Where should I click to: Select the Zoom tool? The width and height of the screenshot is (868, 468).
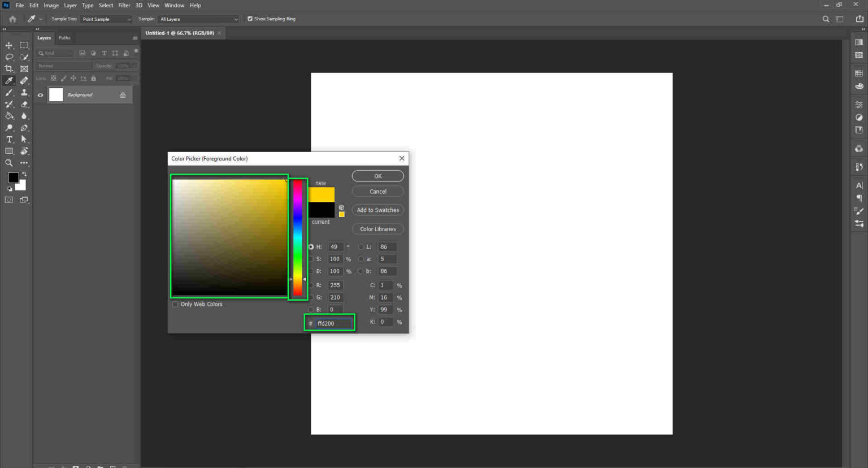coord(8,163)
